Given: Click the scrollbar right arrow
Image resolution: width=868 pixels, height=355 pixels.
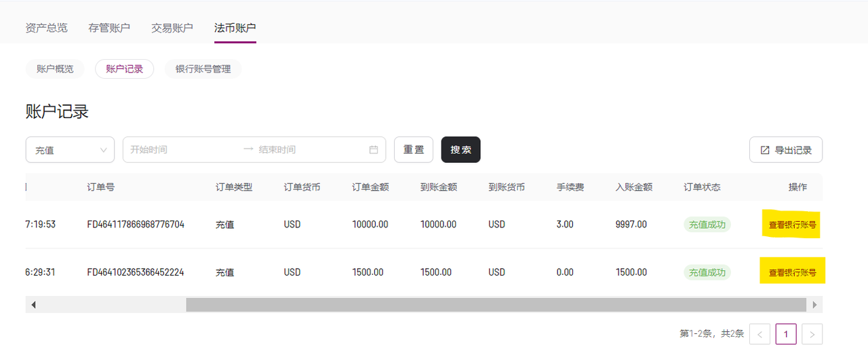Looking at the screenshot, I should point(816,305).
